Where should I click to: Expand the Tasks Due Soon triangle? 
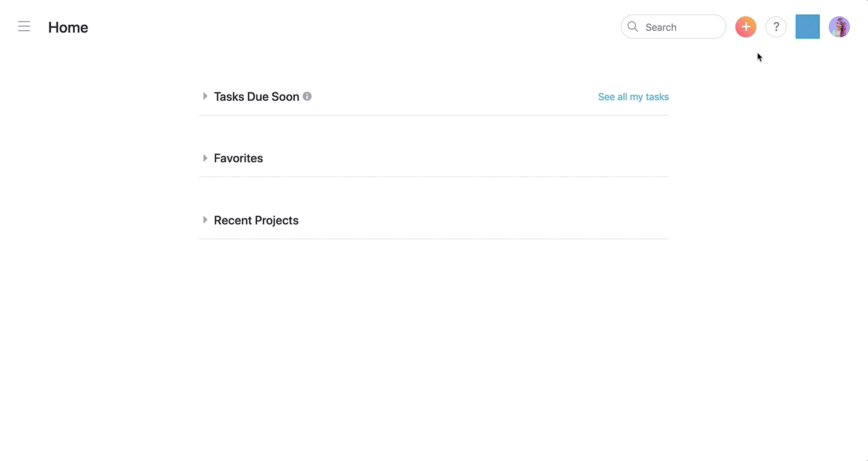(x=205, y=96)
